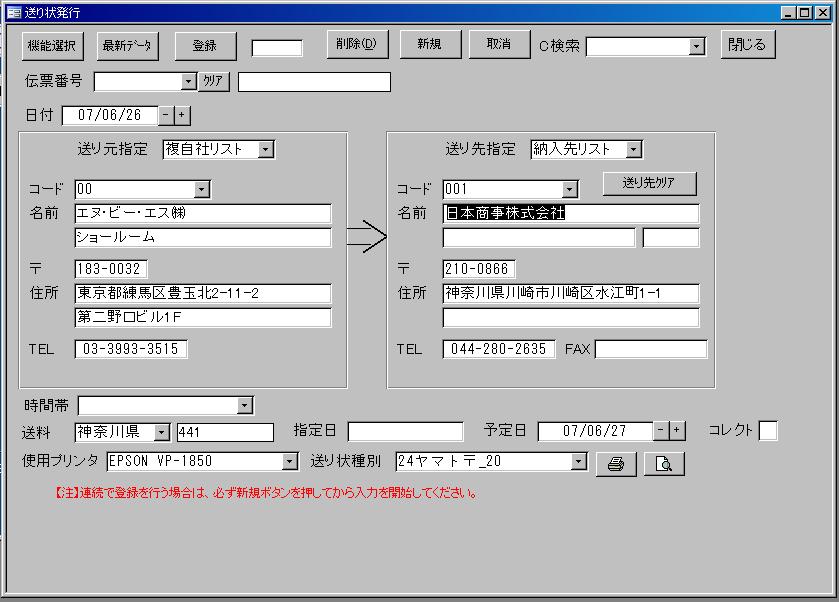Click the 取消 button
Viewport: 839px width, 602px height.
point(499,44)
